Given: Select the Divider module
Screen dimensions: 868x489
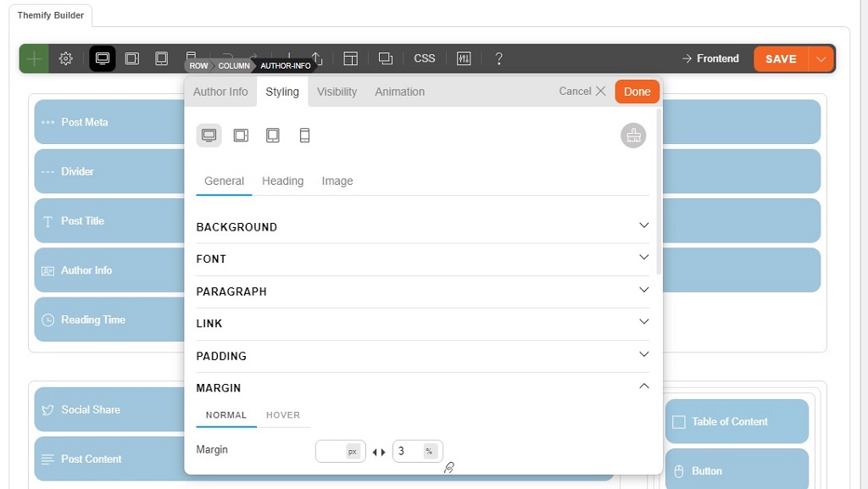Looking at the screenshot, I should (109, 171).
